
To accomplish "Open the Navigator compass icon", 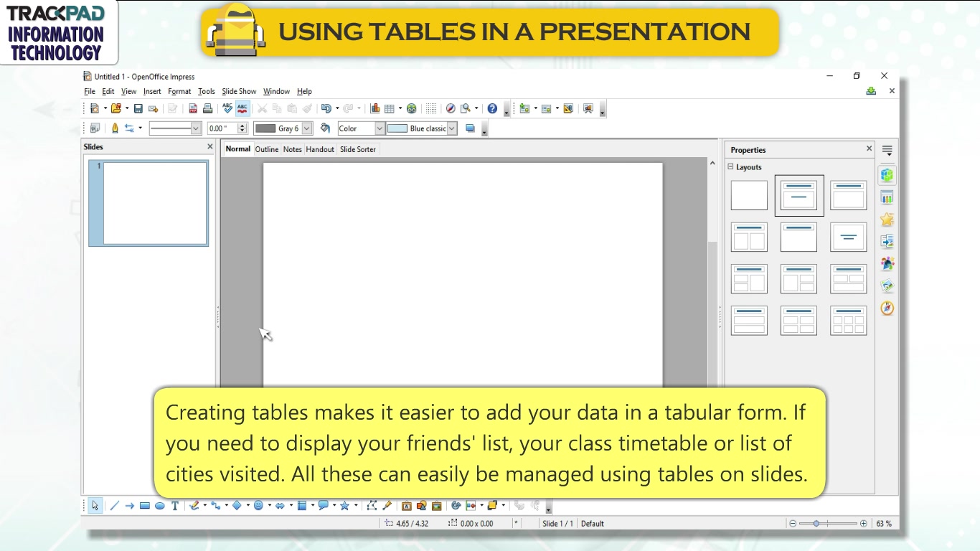I will [451, 109].
